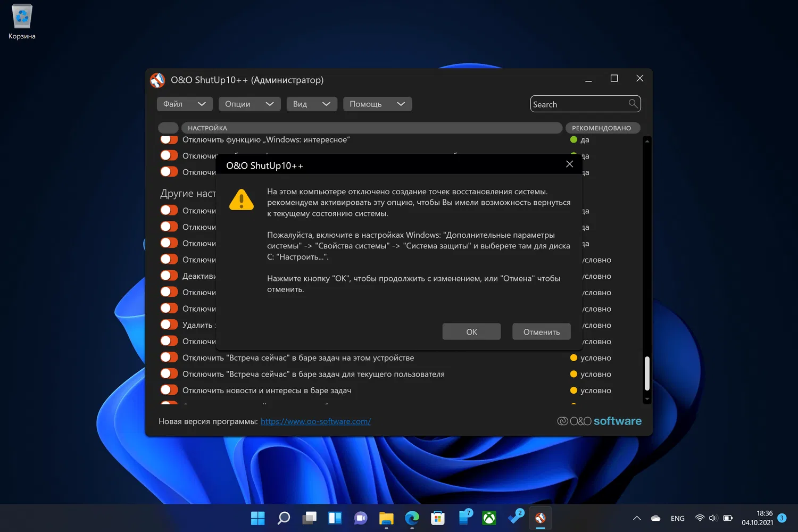Open notification center badge showing 3
This screenshot has height=532, width=798.
pyautogui.click(x=782, y=518)
